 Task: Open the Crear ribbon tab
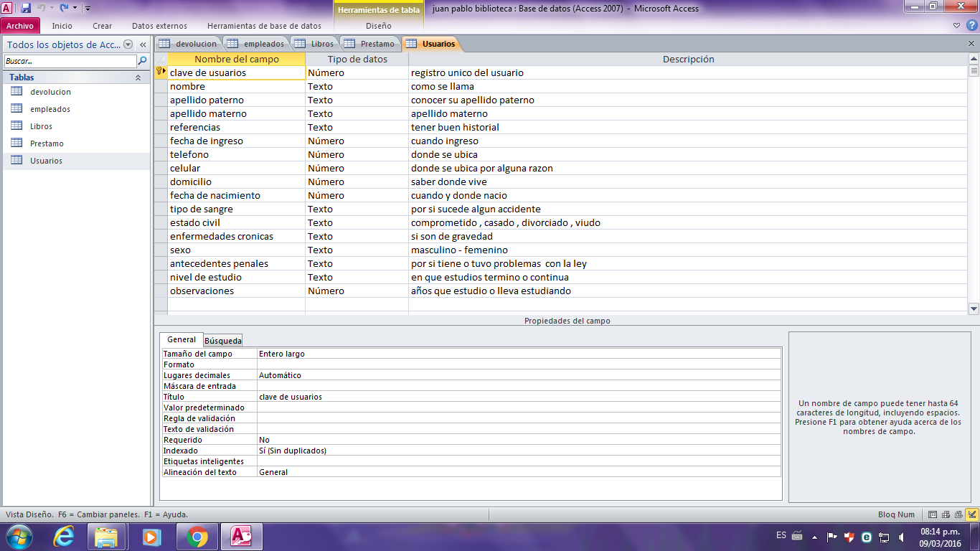(x=103, y=26)
